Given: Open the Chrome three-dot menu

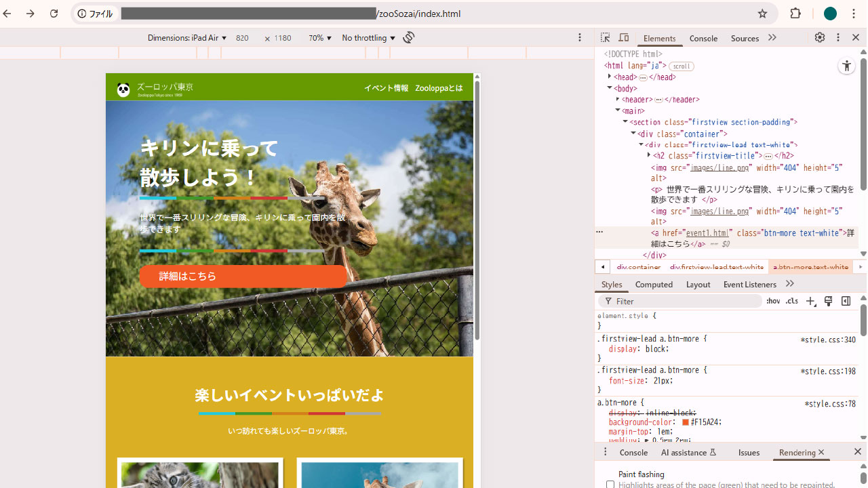Looking at the screenshot, I should [x=854, y=14].
